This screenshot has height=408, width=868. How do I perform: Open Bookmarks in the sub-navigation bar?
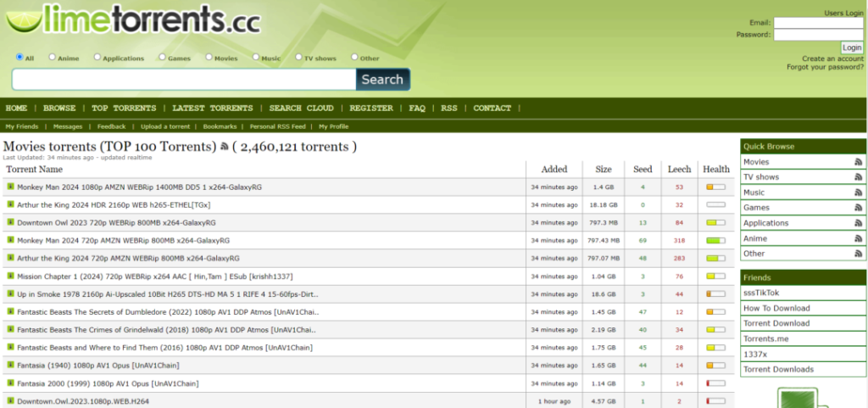[220, 126]
